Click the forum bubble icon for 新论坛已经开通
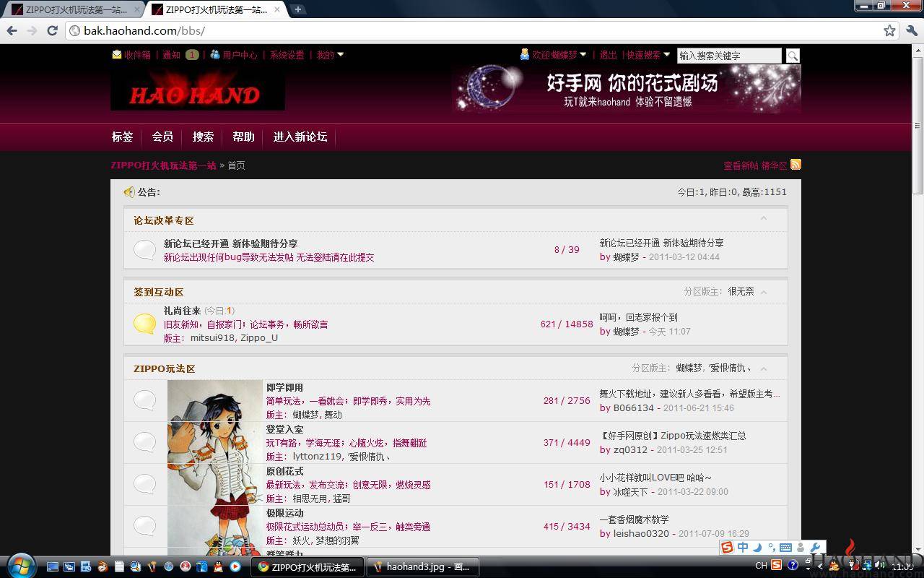This screenshot has height=578, width=924. coord(145,250)
